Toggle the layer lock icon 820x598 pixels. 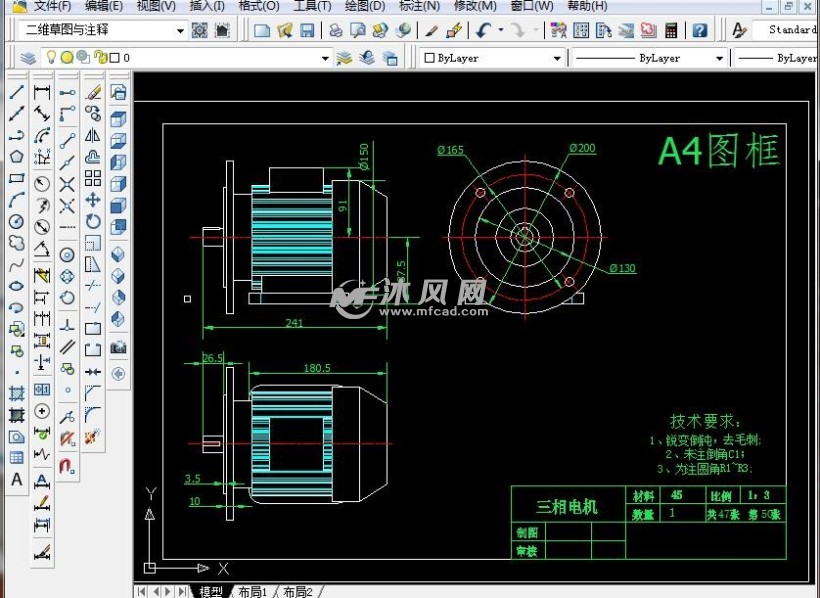pos(98,58)
